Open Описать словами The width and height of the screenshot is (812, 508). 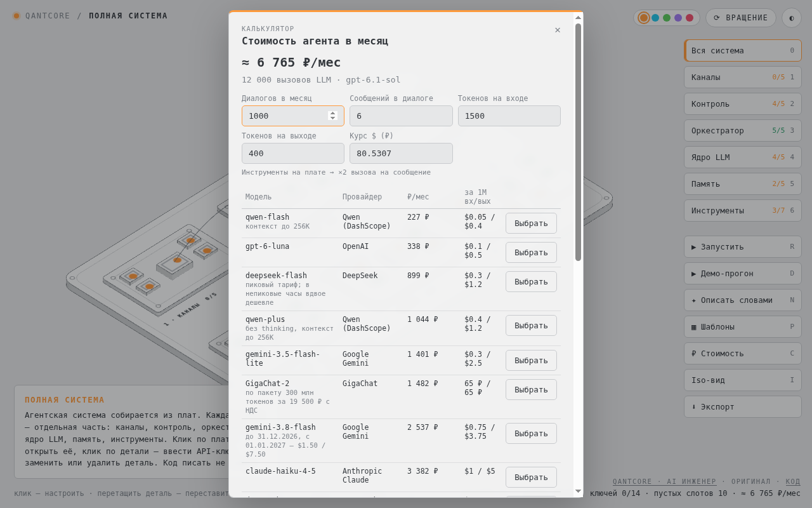pyautogui.click(x=743, y=300)
